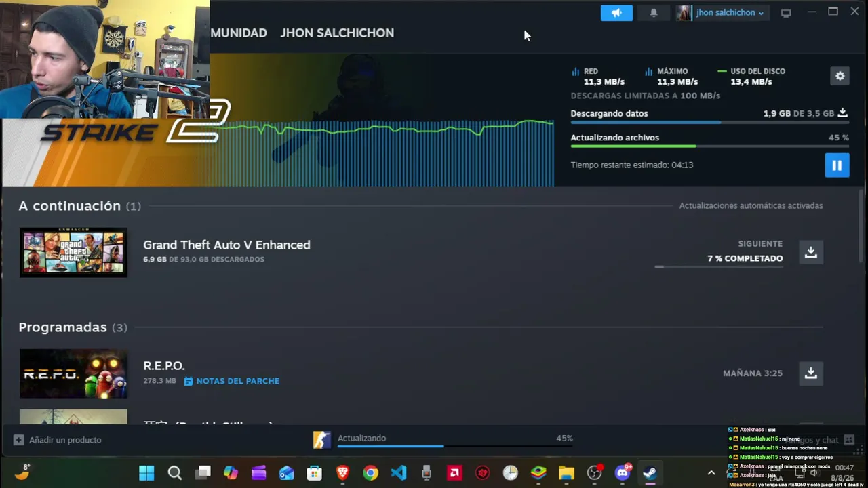This screenshot has height=488, width=868.
Task: Switch to the JHON SALCHICHON tab
Action: pos(337,33)
